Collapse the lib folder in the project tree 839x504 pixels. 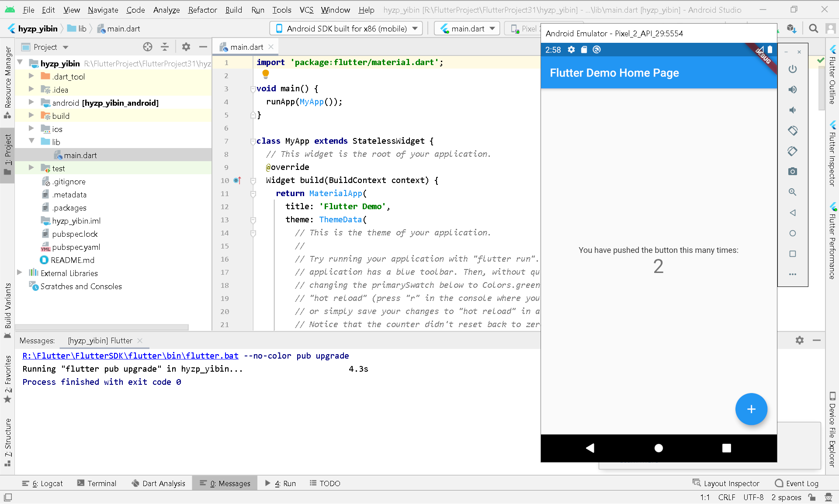(31, 141)
